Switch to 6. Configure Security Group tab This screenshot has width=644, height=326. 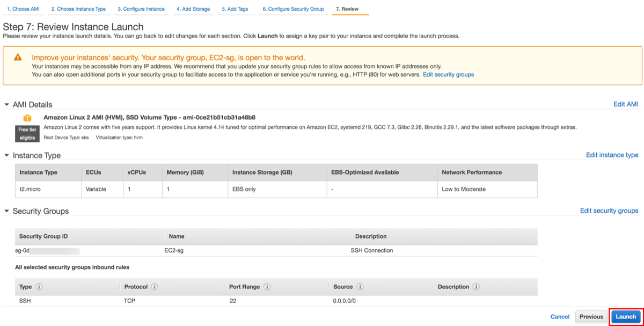(x=293, y=9)
